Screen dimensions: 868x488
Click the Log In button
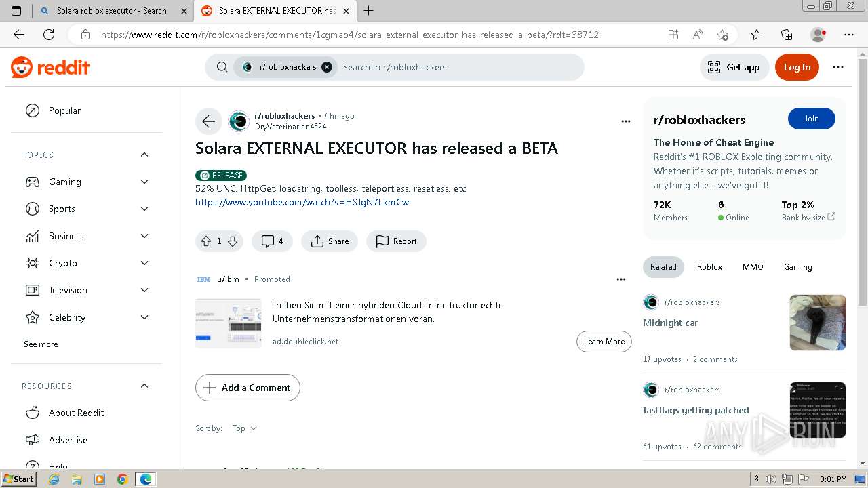(x=797, y=67)
